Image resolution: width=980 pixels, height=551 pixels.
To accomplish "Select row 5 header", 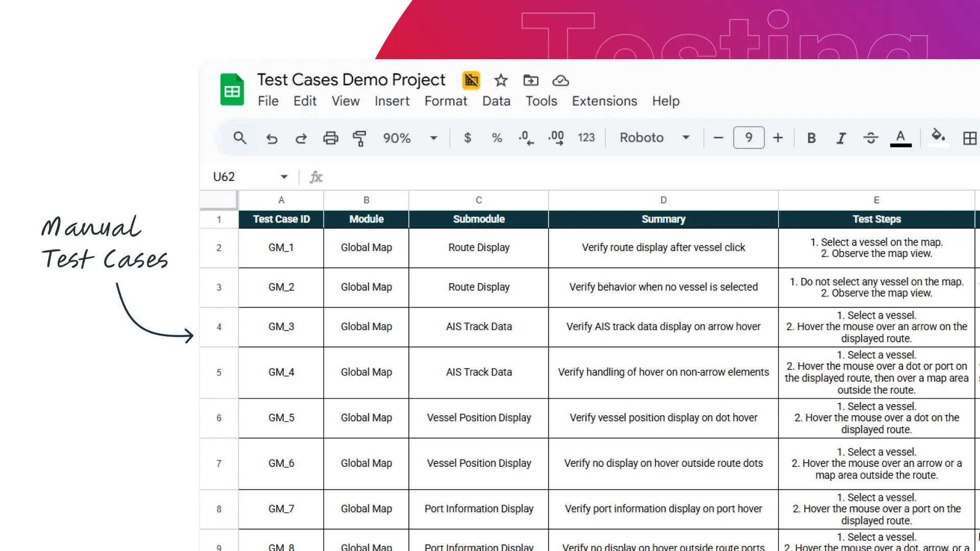I will tap(219, 372).
